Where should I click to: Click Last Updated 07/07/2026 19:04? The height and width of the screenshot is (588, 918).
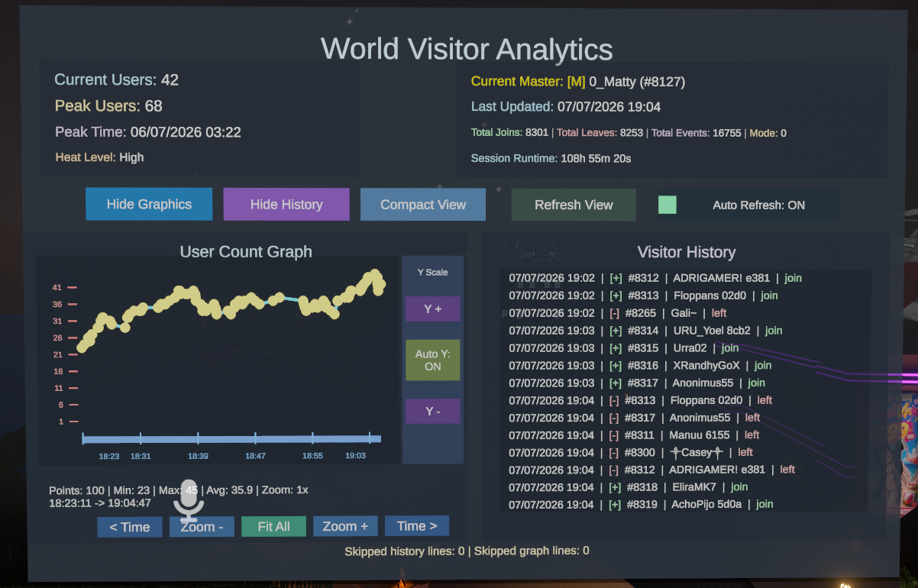point(566,107)
